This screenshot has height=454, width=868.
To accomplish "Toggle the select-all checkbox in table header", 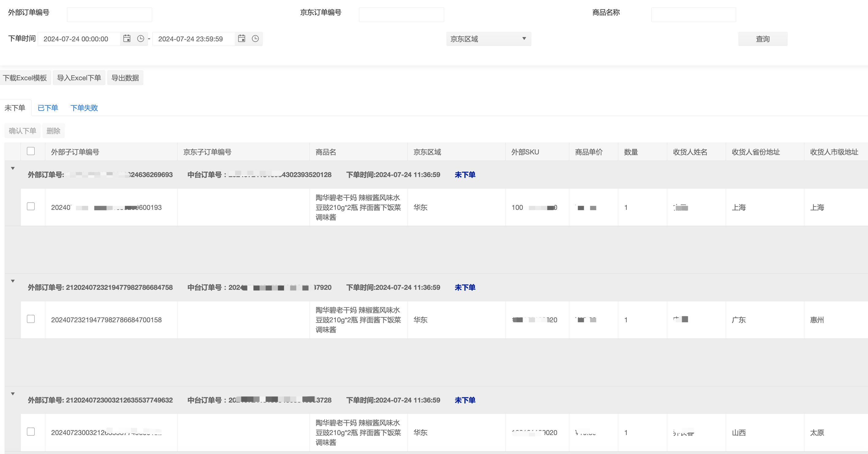I will [x=31, y=151].
